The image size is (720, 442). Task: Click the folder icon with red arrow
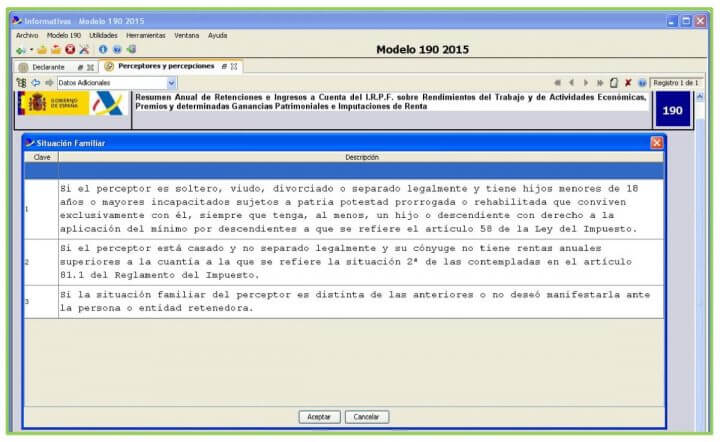tap(56, 50)
